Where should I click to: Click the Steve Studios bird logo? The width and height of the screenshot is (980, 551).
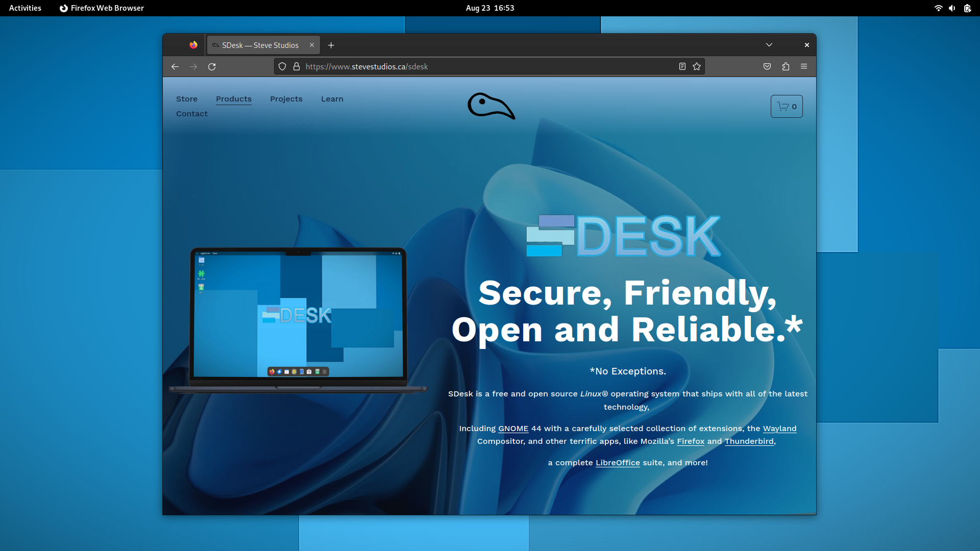pos(491,106)
